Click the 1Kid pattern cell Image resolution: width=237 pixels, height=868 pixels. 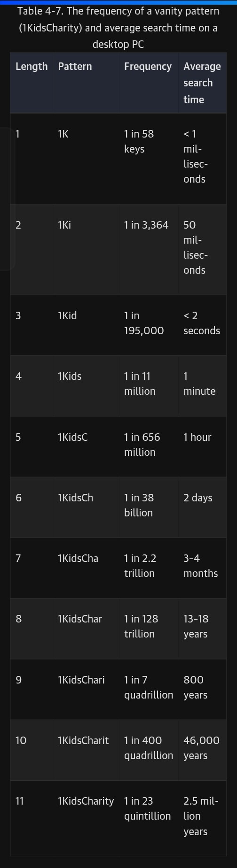(x=67, y=315)
